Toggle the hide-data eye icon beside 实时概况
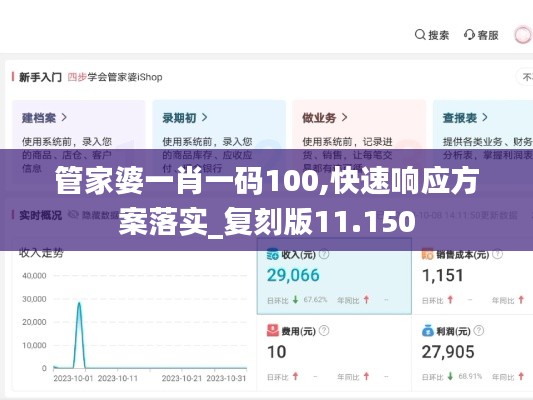Viewport: 533px width, 400px height. coord(73,215)
